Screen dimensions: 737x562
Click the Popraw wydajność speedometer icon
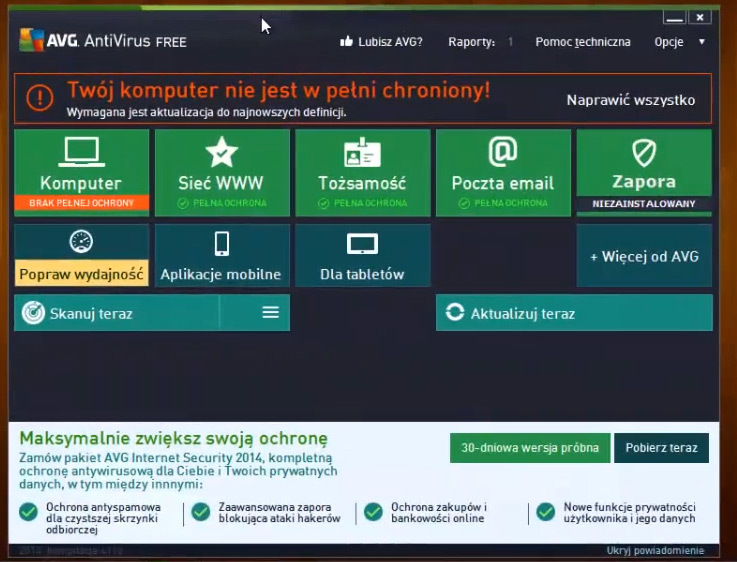[81, 242]
